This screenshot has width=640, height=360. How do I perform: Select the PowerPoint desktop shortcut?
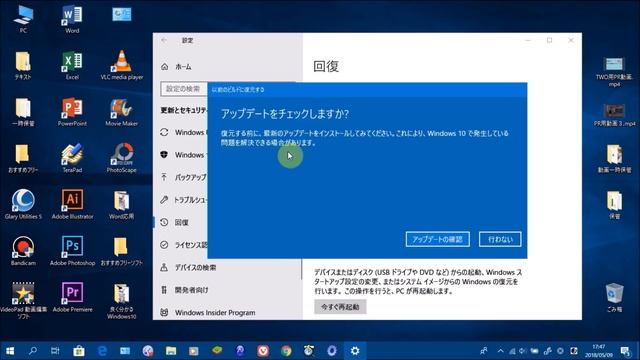coord(72,112)
